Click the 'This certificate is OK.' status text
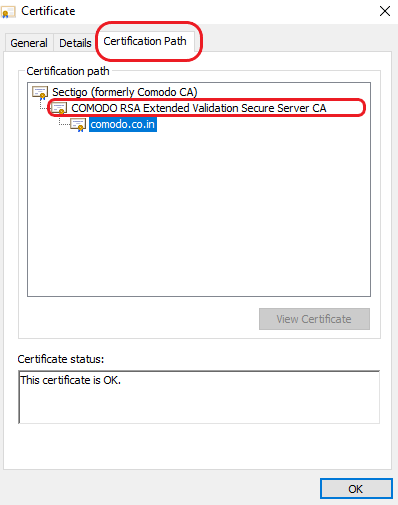Screen dimensions: 398x505 70,380
